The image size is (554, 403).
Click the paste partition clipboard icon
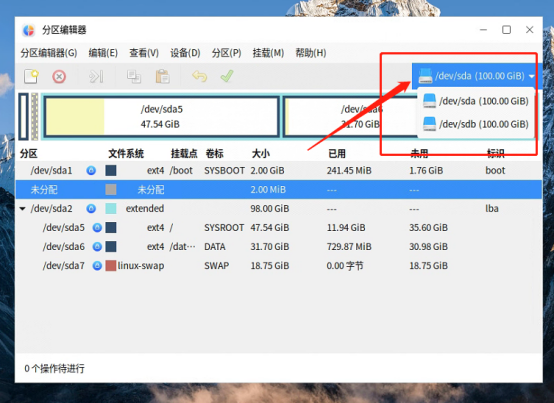point(163,76)
